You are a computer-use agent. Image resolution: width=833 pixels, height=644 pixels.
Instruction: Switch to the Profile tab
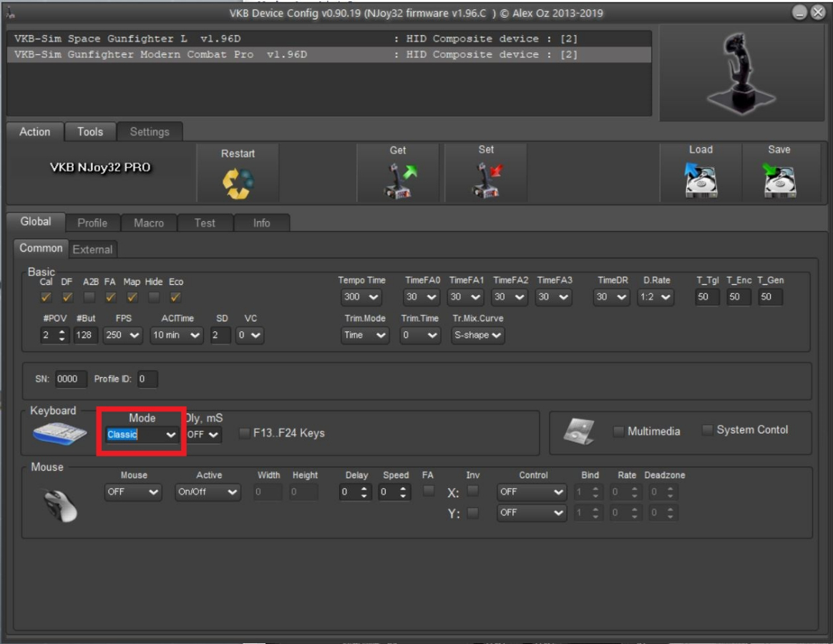tap(92, 223)
